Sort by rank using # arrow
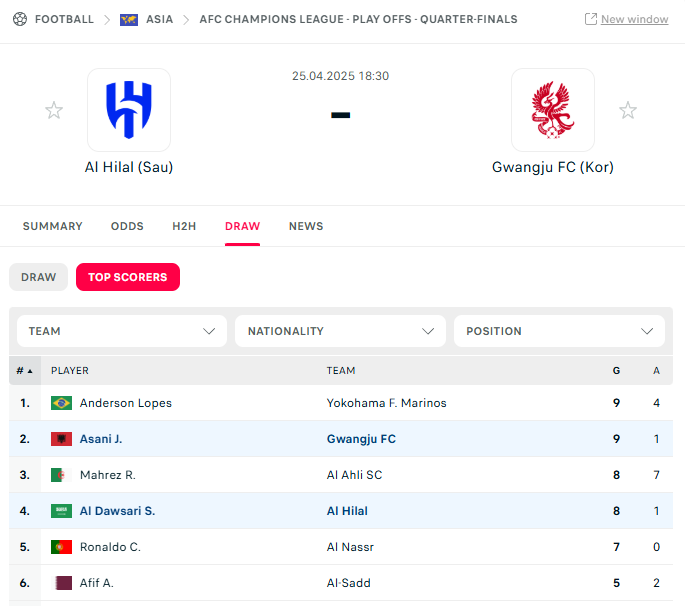Image resolution: width=685 pixels, height=606 pixels. pos(25,371)
